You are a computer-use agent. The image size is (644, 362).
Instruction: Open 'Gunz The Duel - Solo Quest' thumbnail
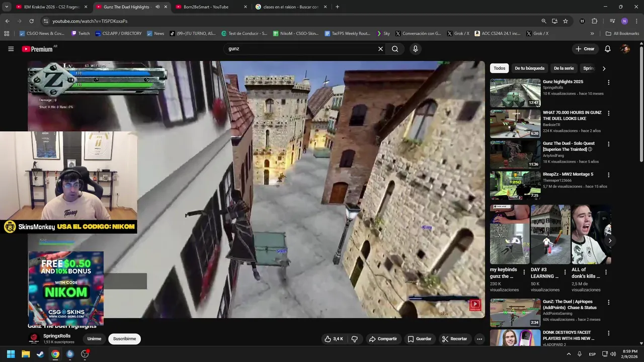(x=515, y=154)
